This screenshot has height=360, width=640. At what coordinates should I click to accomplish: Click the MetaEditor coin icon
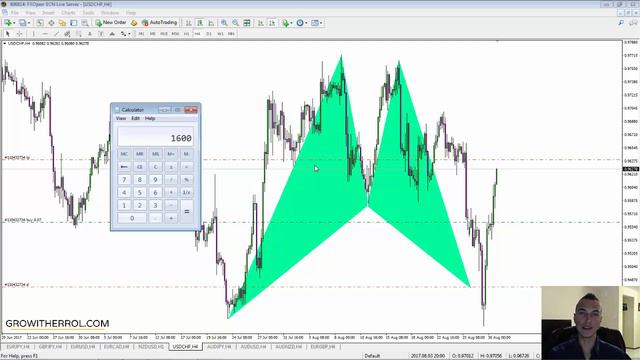pos(134,23)
